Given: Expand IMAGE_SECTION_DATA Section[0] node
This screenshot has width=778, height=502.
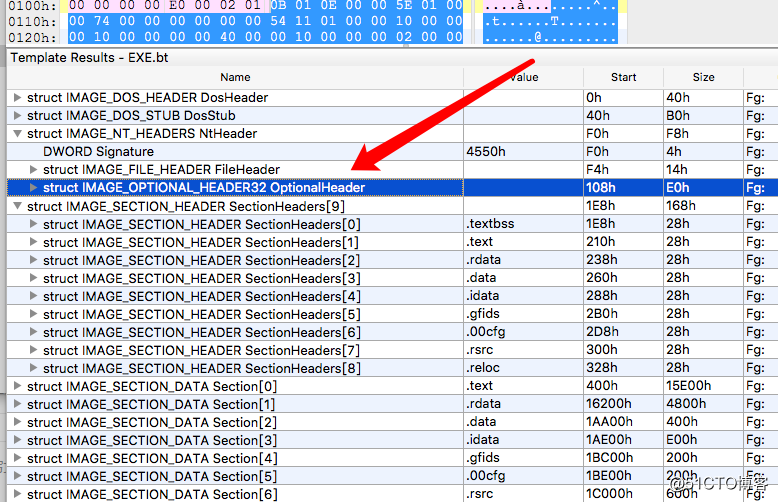Looking at the screenshot, I should (17, 386).
